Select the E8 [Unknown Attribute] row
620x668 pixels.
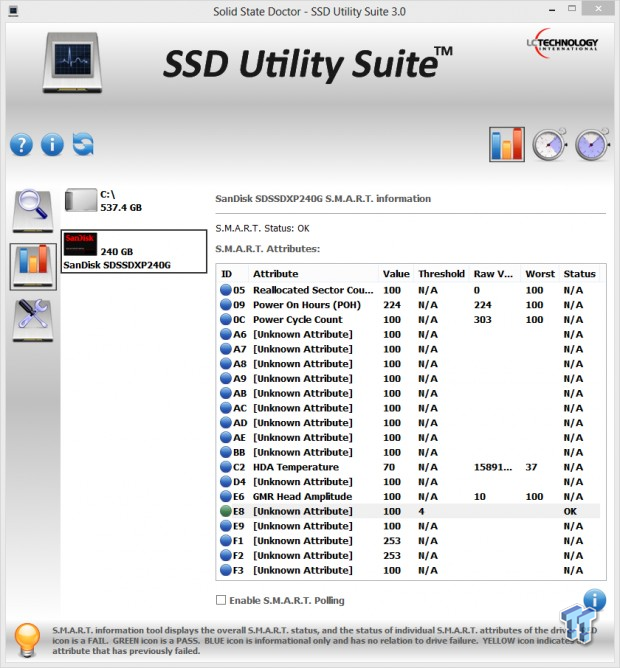(x=409, y=511)
